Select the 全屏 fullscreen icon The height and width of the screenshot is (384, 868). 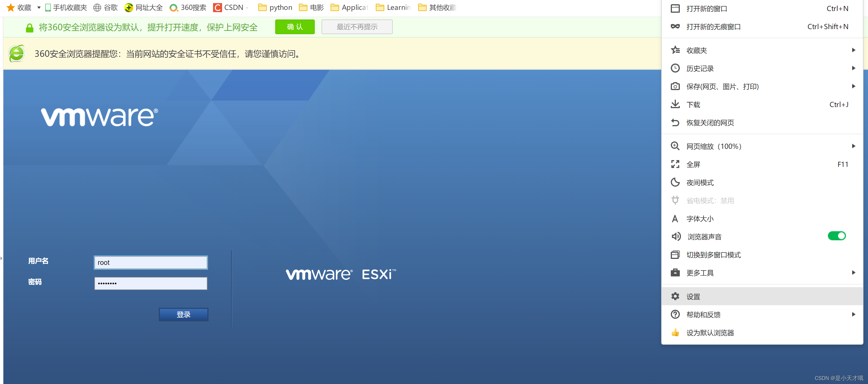point(675,164)
